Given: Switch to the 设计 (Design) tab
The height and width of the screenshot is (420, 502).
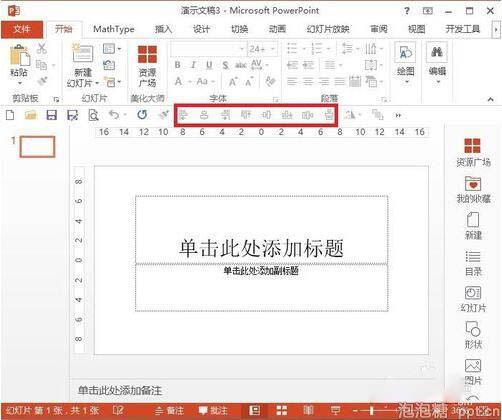Looking at the screenshot, I should pyautogui.click(x=201, y=29).
